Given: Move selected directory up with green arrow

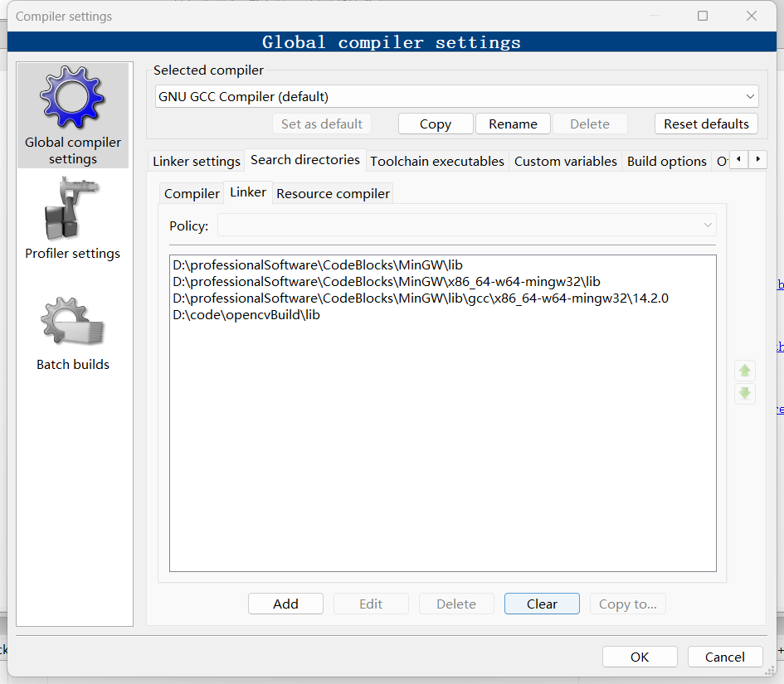Looking at the screenshot, I should point(744,371).
